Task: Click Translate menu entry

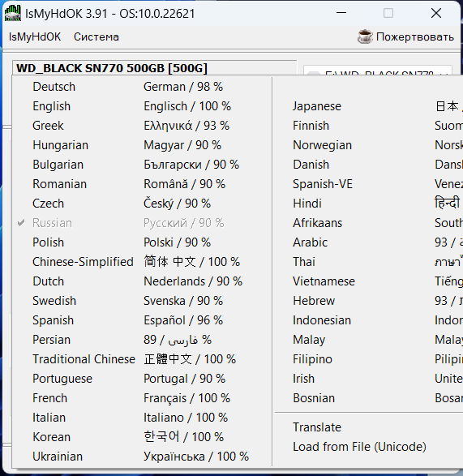Action: [369, 427]
